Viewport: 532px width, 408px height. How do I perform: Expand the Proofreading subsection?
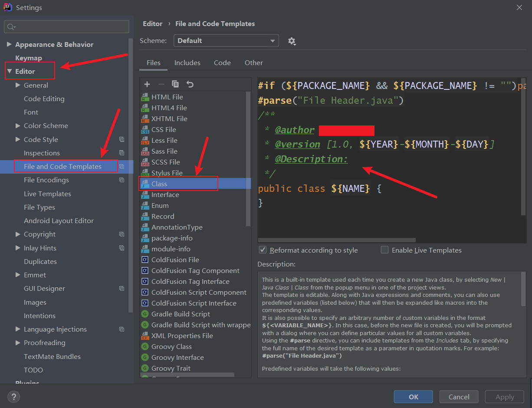pos(18,342)
